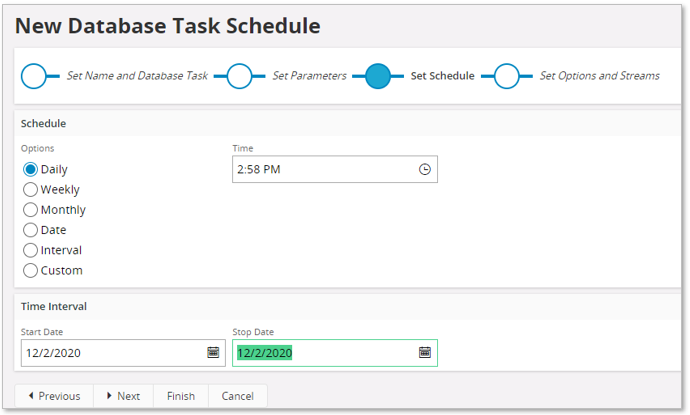690x415 pixels.
Task: Select the Monthly schedule option
Action: [x=30, y=210]
